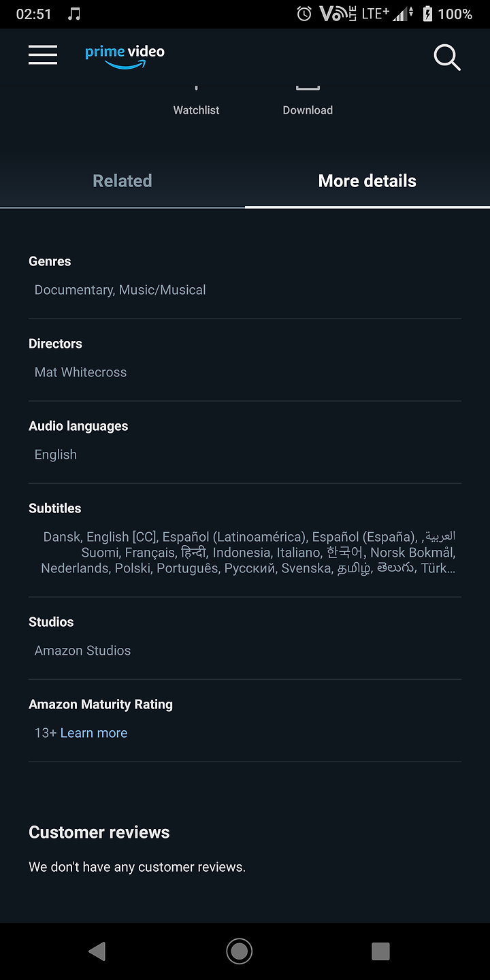Tap battery indicator in status bar
This screenshot has height=980, width=490.
click(x=427, y=14)
